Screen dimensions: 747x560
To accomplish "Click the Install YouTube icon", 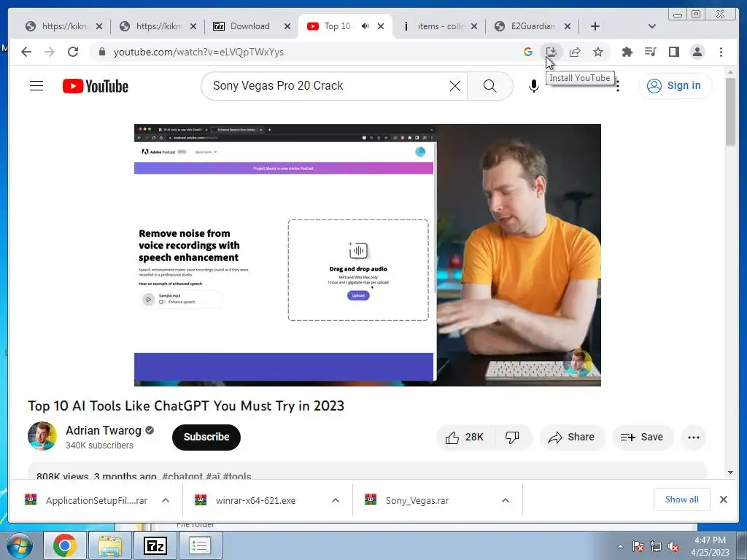I will pos(551,52).
